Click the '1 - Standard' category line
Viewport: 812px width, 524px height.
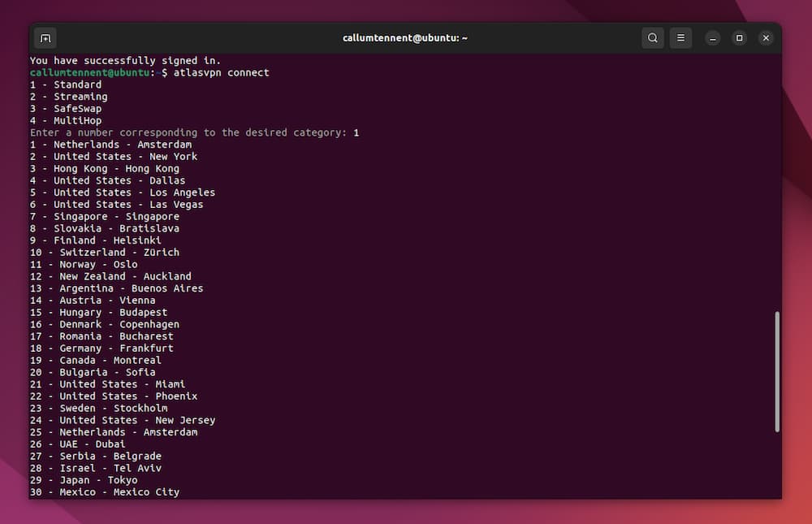pyautogui.click(x=66, y=84)
